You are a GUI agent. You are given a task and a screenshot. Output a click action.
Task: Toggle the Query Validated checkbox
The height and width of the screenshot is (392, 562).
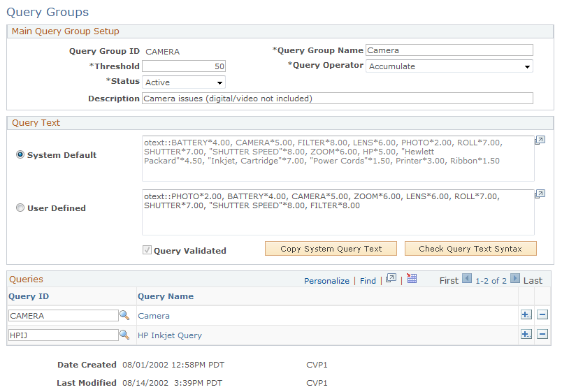pos(147,250)
